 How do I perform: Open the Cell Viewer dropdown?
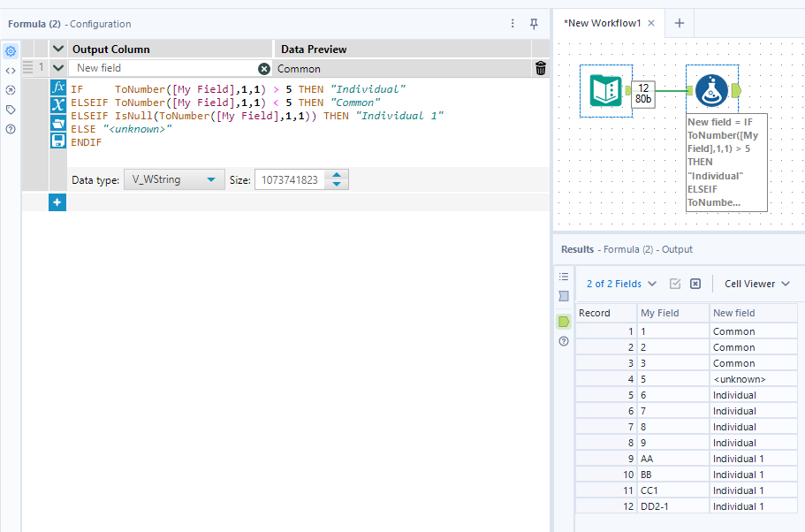757,284
